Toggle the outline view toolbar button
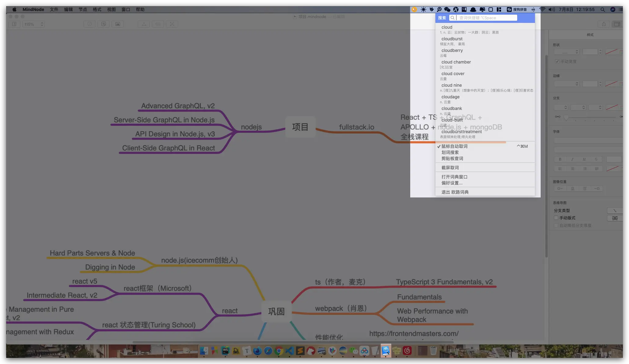Image resolution: width=629 pixels, height=364 pixels. 14,24
